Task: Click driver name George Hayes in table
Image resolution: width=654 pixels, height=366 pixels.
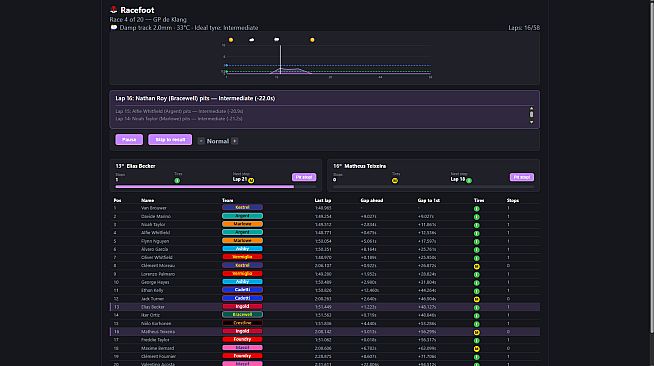Action: pyautogui.click(x=155, y=283)
